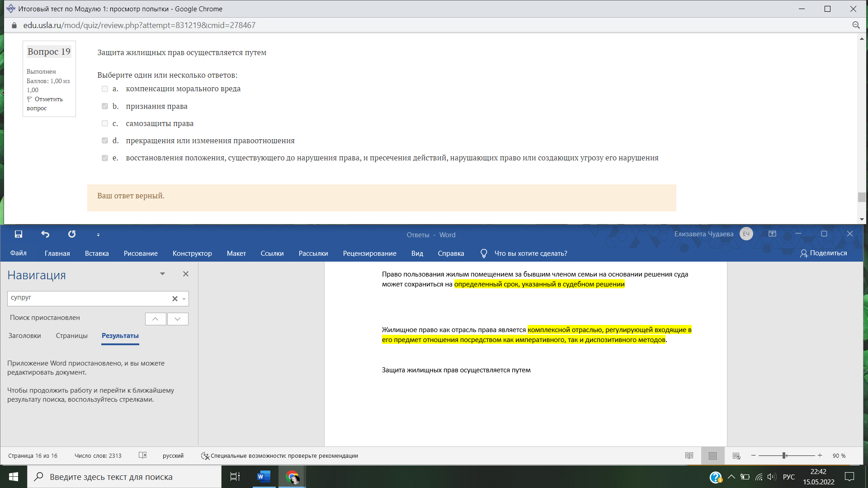Select the Результаты navigation tab
This screenshot has height=488, width=868.
pyautogui.click(x=120, y=336)
